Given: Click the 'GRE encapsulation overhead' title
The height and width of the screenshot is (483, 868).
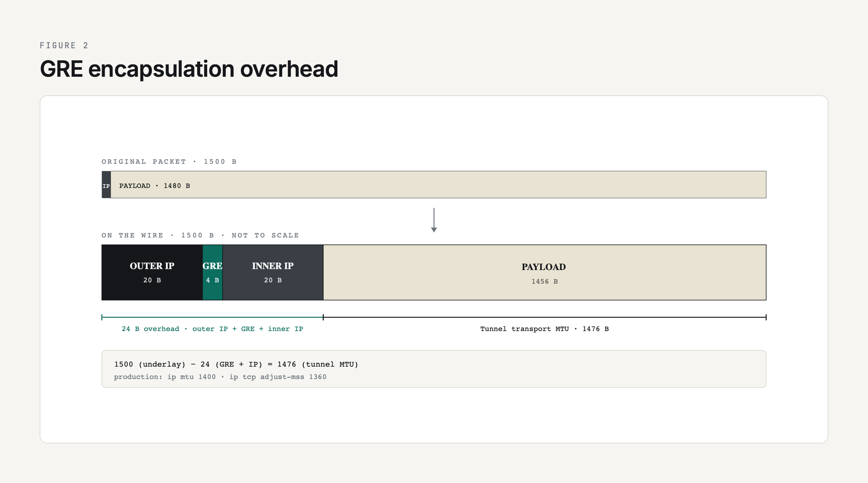Looking at the screenshot, I should click(189, 69).
